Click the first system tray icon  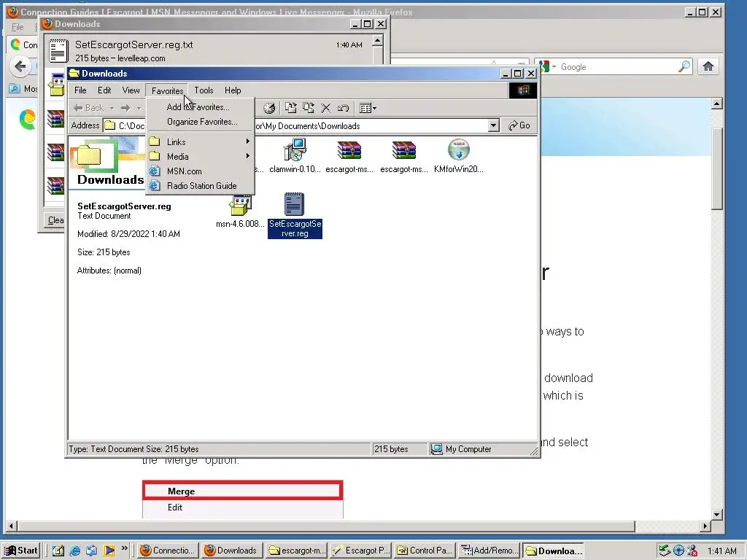click(x=665, y=551)
